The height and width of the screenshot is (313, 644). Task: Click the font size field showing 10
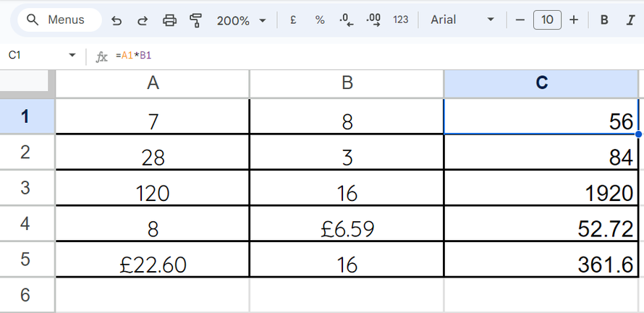pyautogui.click(x=547, y=20)
